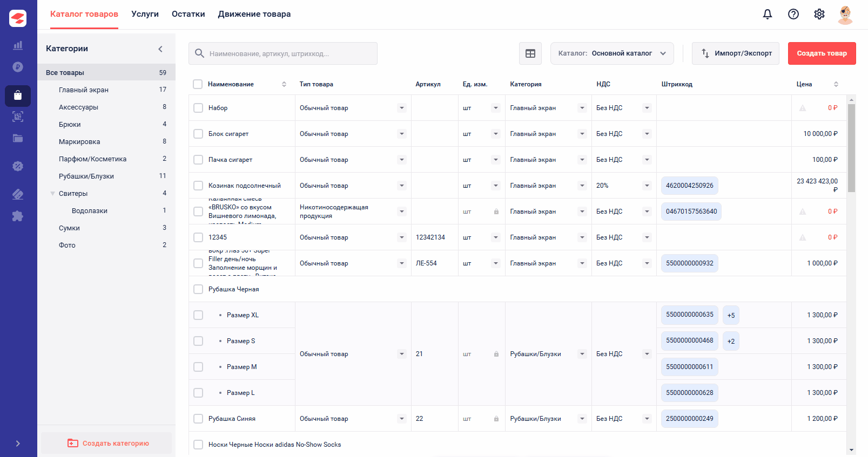
Task: Click the Создать товар button
Action: coord(822,53)
